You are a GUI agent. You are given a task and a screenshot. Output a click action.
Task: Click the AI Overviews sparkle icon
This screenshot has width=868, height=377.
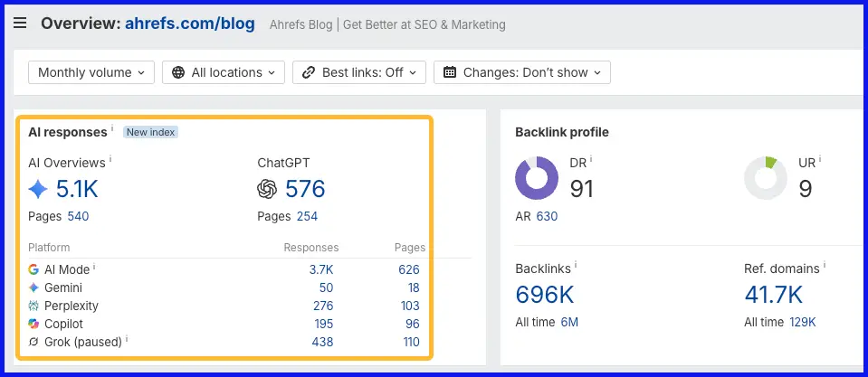pyautogui.click(x=38, y=190)
